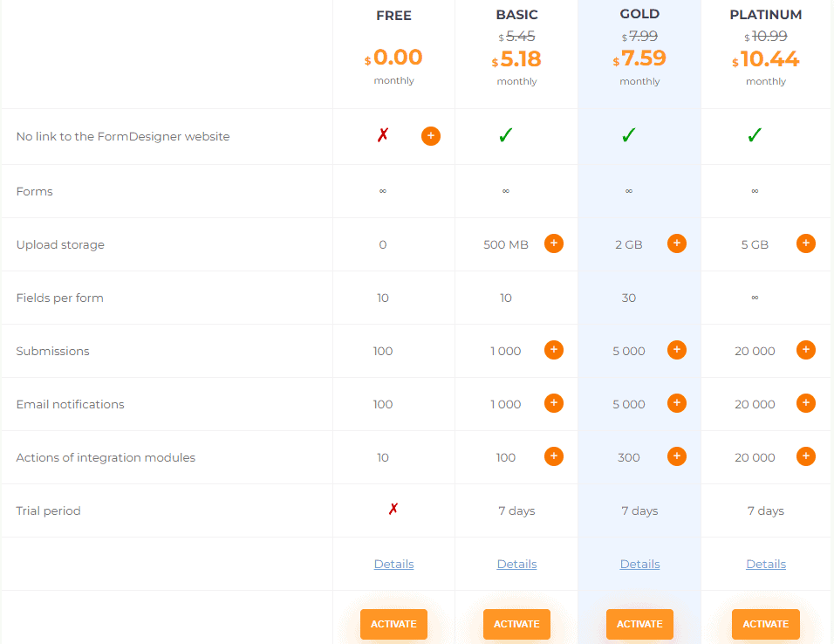Viewport: 834px width, 644px height.
Task: Click the plus icon next to Platinum 20 000 integration actions
Action: point(805,456)
